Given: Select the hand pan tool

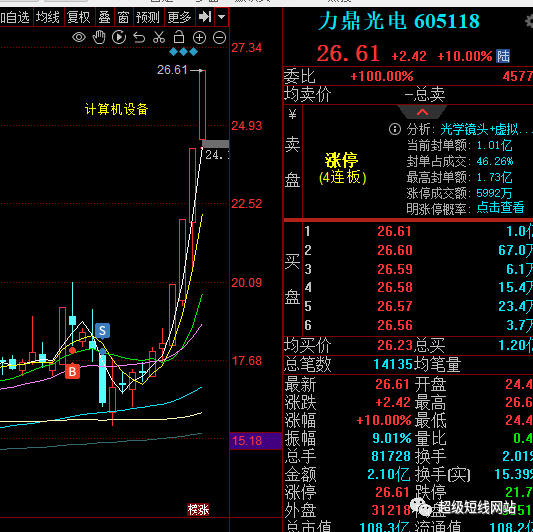Looking at the screenshot, I should (x=99, y=37).
